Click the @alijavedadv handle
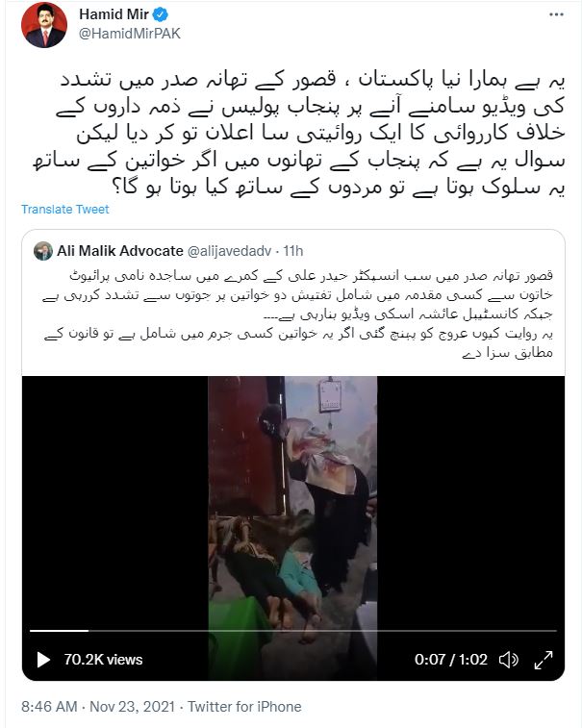The height and width of the screenshot is (728, 582). pos(229,251)
